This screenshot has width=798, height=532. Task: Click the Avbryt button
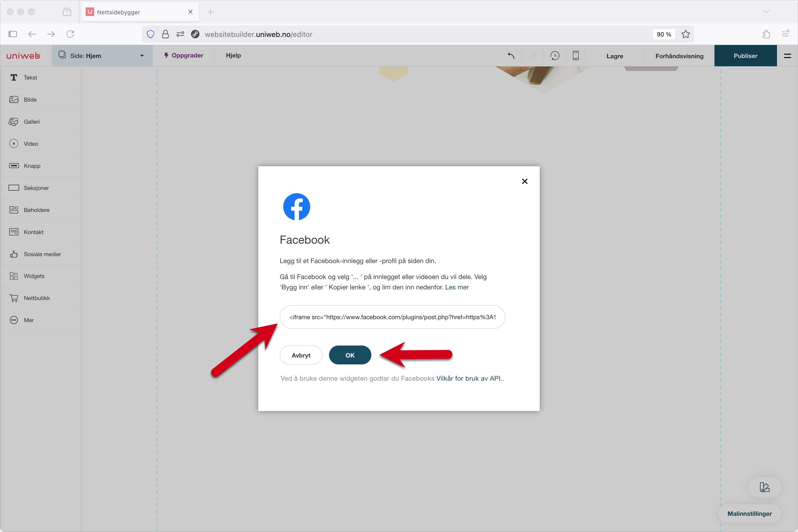301,355
